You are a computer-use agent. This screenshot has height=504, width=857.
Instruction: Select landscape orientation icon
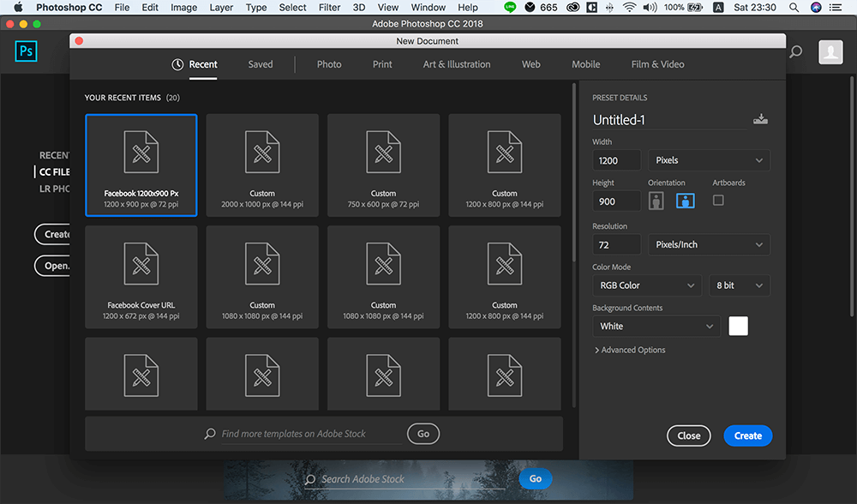pyautogui.click(x=685, y=201)
